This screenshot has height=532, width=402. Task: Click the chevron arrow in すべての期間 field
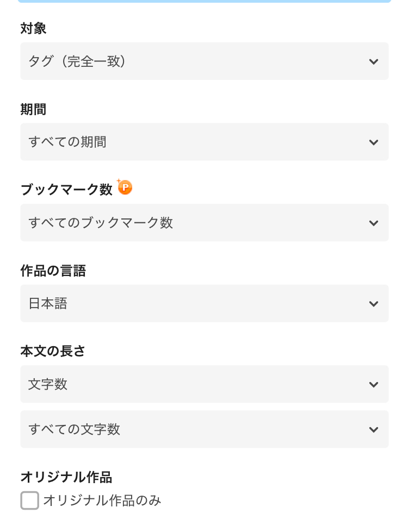click(373, 142)
